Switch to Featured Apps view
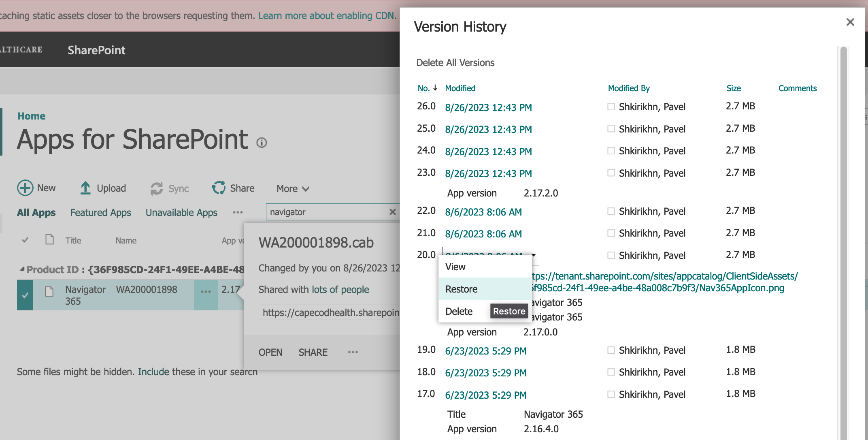 pos(100,212)
